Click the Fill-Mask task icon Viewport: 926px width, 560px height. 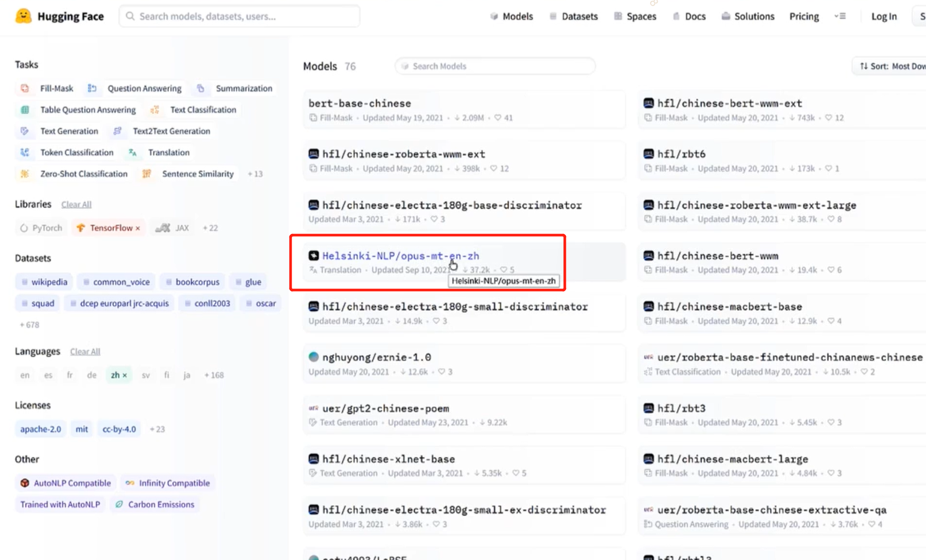click(x=25, y=88)
